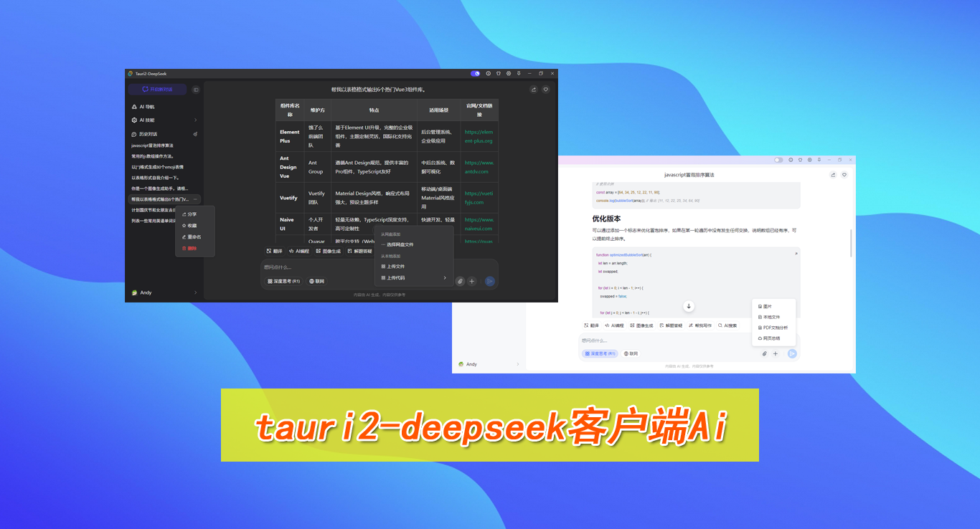Image resolution: width=980 pixels, height=529 pixels.
Task: Collapse the sidebar in the dark window
Action: click(195, 90)
